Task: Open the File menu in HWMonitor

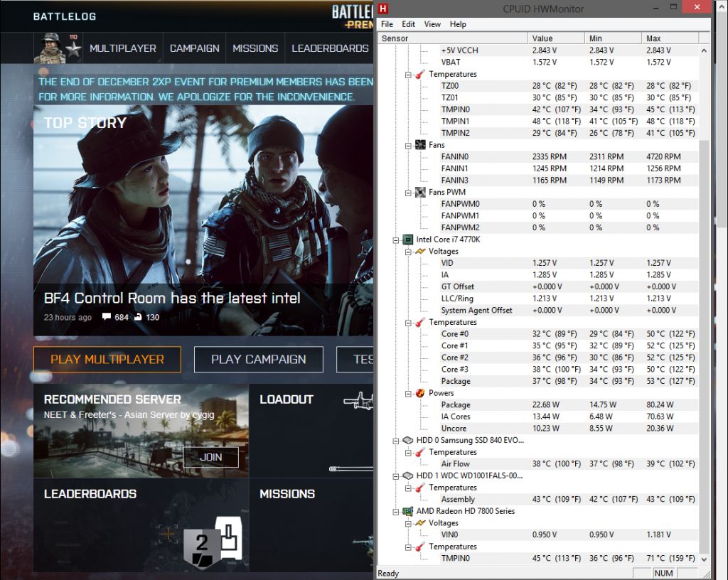Action: point(387,24)
